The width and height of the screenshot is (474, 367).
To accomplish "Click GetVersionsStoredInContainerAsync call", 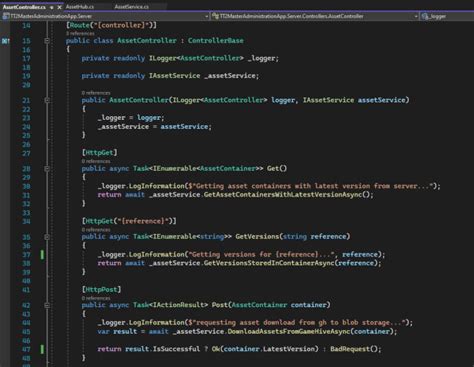I will coord(269,263).
